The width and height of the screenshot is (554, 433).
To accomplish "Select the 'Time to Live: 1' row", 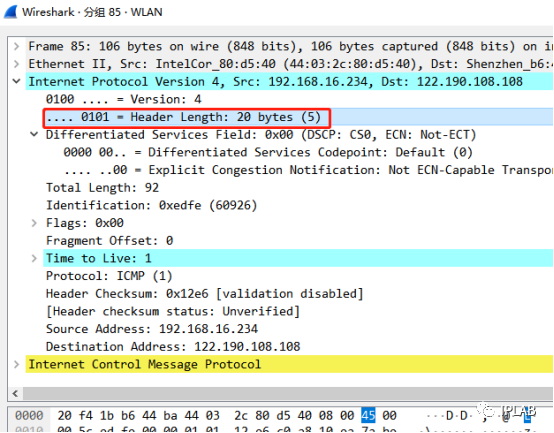I will (x=298, y=258).
